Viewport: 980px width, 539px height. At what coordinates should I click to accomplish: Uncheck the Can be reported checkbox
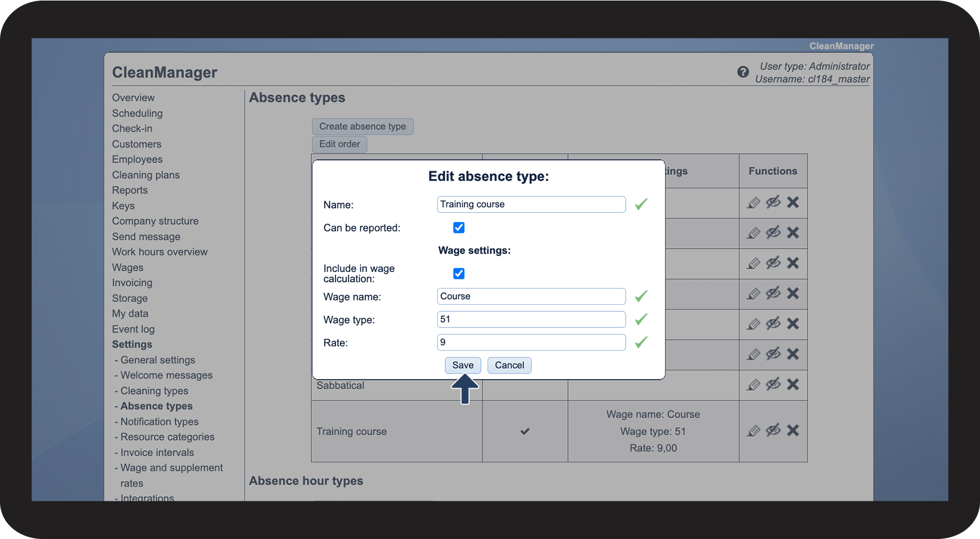[x=459, y=228]
